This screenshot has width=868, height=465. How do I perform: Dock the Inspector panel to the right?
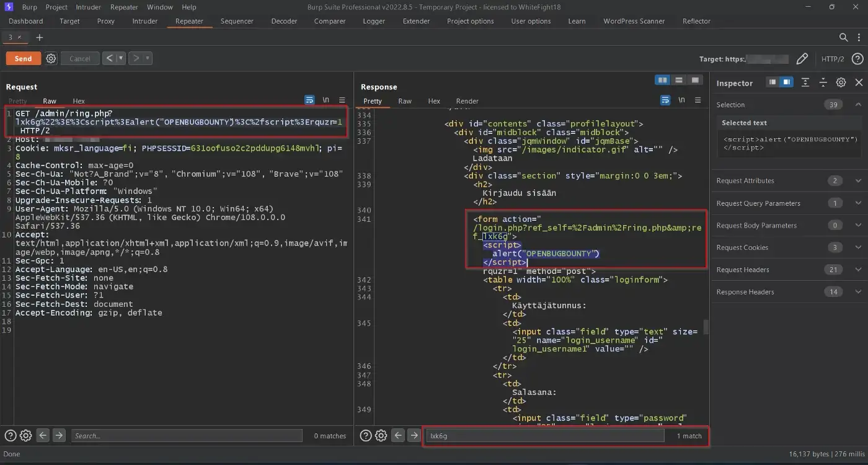point(786,82)
